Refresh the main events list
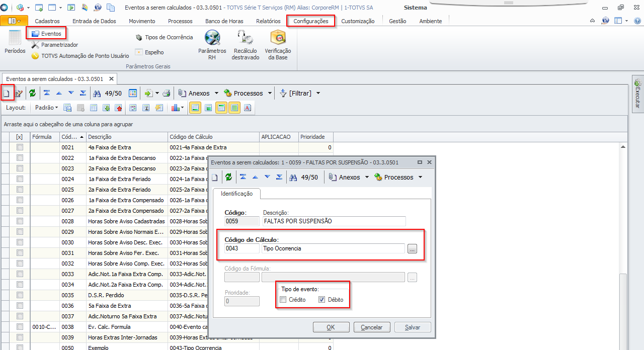 coord(32,93)
